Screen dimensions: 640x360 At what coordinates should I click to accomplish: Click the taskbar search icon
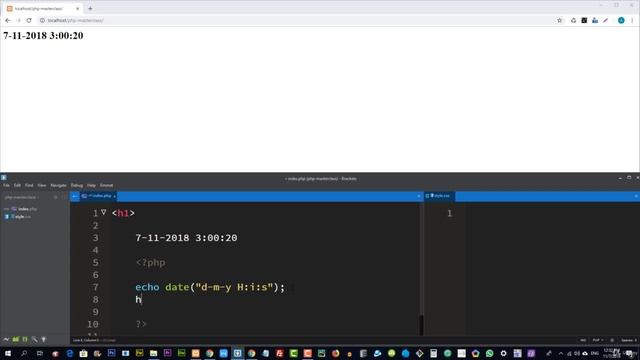click(x=24, y=353)
